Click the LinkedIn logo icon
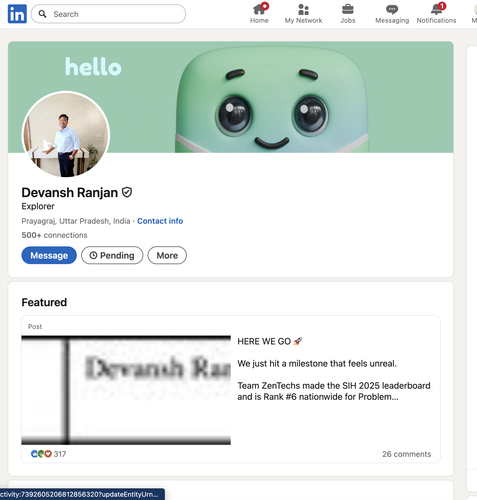 [x=17, y=14]
